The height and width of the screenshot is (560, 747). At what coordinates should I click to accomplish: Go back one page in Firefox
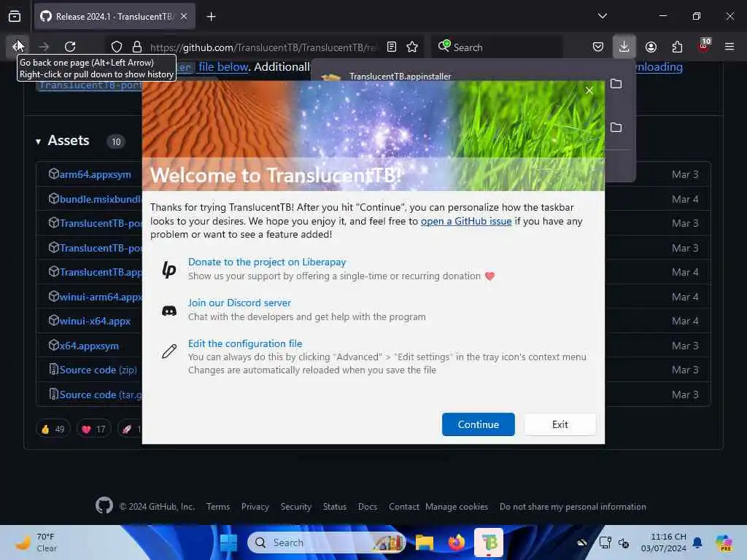[18, 47]
